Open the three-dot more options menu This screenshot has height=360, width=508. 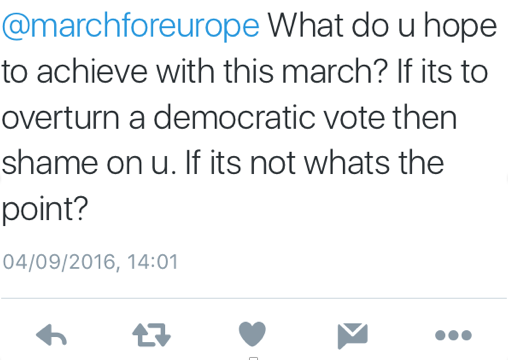point(453,335)
